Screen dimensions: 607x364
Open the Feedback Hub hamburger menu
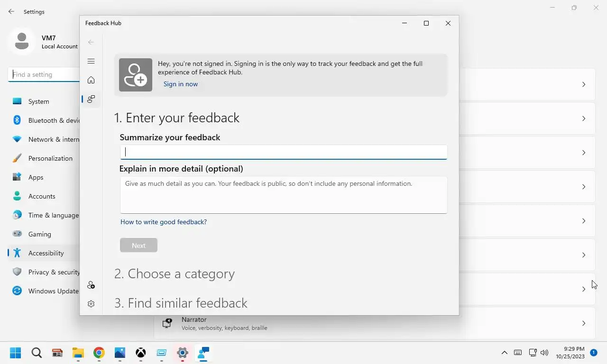[91, 61]
